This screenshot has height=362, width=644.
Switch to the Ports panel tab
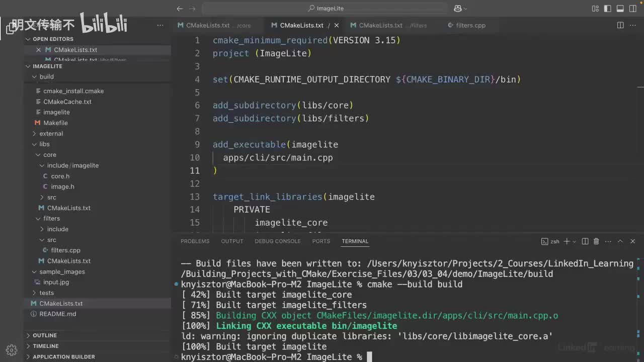(321, 241)
